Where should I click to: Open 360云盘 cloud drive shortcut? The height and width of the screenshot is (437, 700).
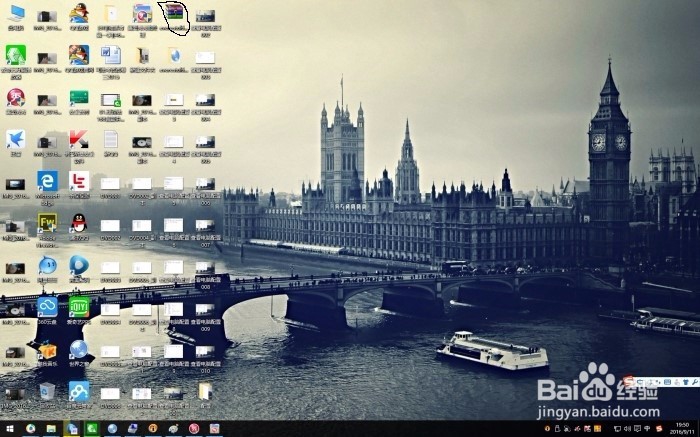(47, 307)
